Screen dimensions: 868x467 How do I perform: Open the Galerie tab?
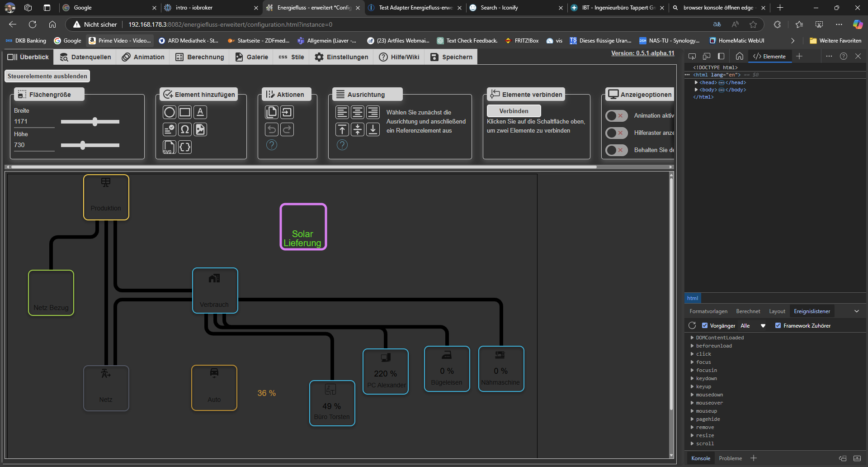pos(251,57)
